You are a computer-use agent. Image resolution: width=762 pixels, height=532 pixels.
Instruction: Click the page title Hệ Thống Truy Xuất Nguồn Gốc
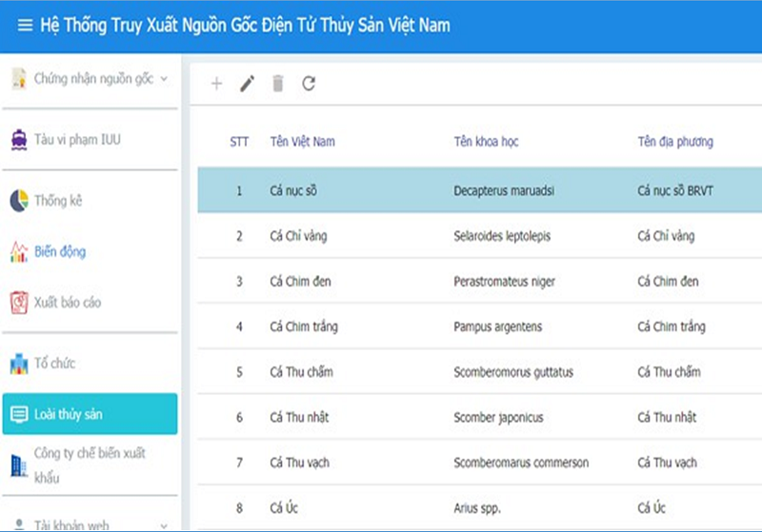tap(245, 26)
